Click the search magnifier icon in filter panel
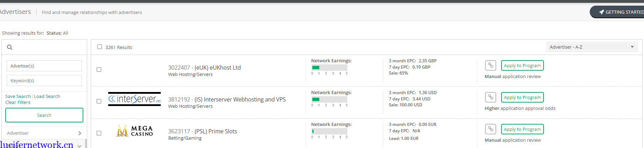 [x=9, y=47]
